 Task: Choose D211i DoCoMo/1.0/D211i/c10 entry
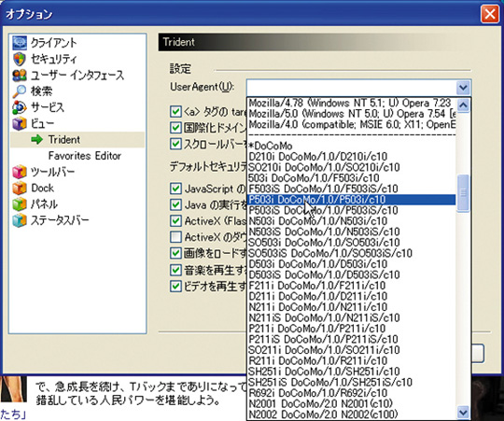[x=351, y=296]
